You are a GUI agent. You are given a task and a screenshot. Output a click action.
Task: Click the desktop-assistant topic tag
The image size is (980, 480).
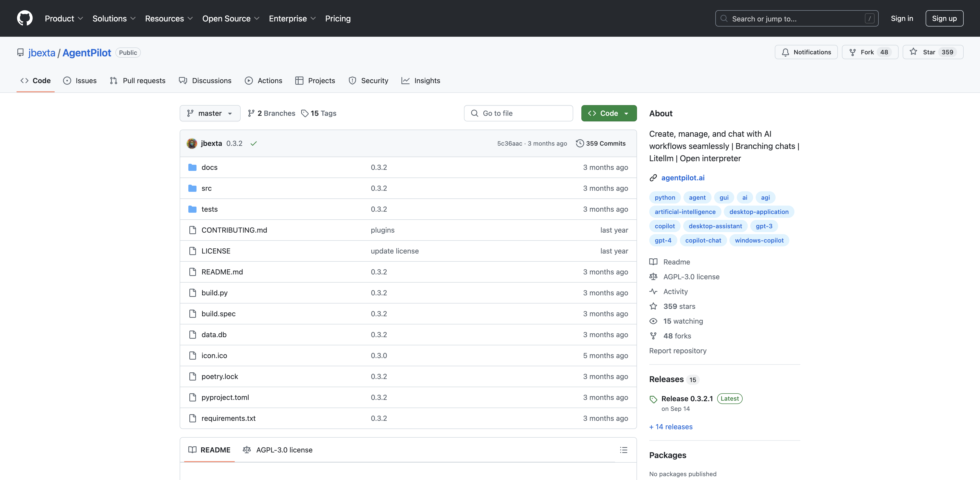pos(715,226)
